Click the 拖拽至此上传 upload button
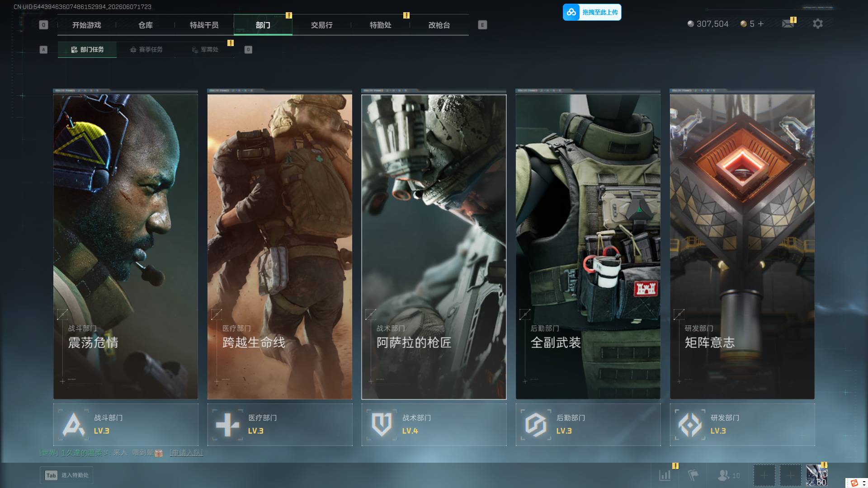The height and width of the screenshot is (488, 868). [592, 12]
